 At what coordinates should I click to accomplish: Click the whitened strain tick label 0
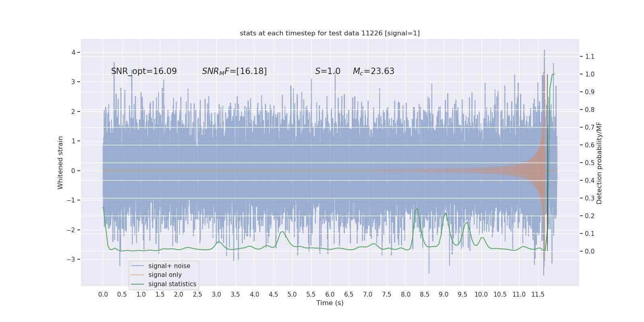point(73,171)
